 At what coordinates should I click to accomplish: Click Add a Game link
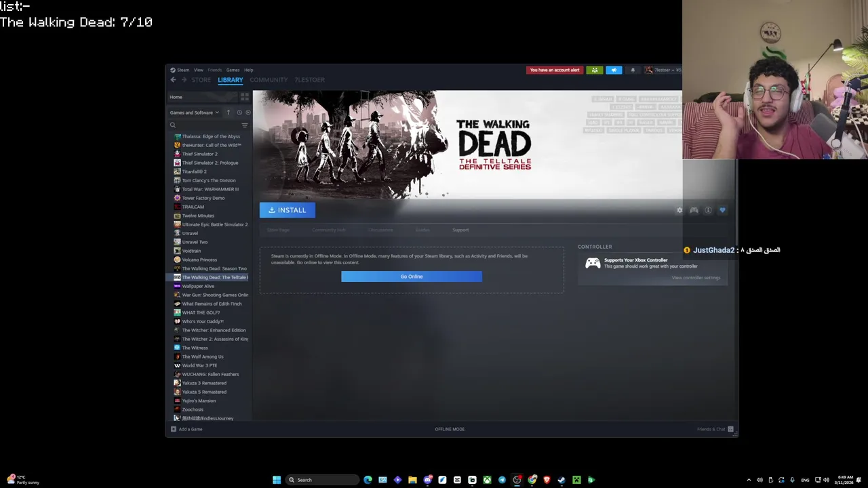[x=190, y=429]
